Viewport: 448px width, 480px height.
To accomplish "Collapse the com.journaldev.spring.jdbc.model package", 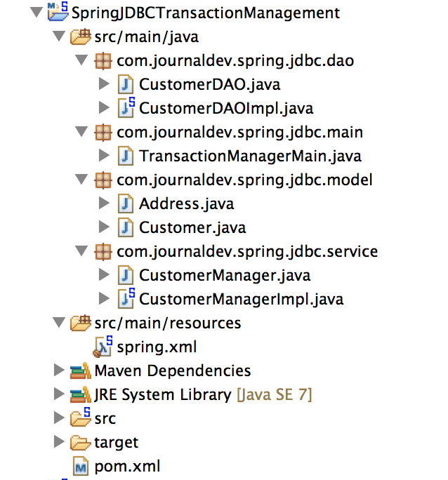I will pos(81,179).
